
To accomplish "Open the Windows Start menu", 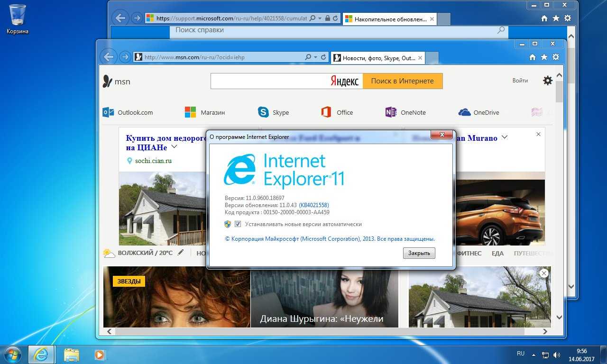I will click(12, 355).
